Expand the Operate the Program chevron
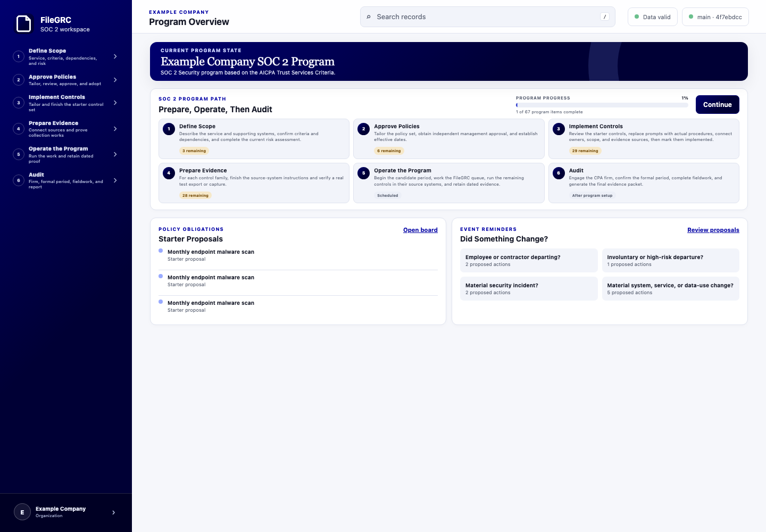766x532 pixels. tap(115, 154)
